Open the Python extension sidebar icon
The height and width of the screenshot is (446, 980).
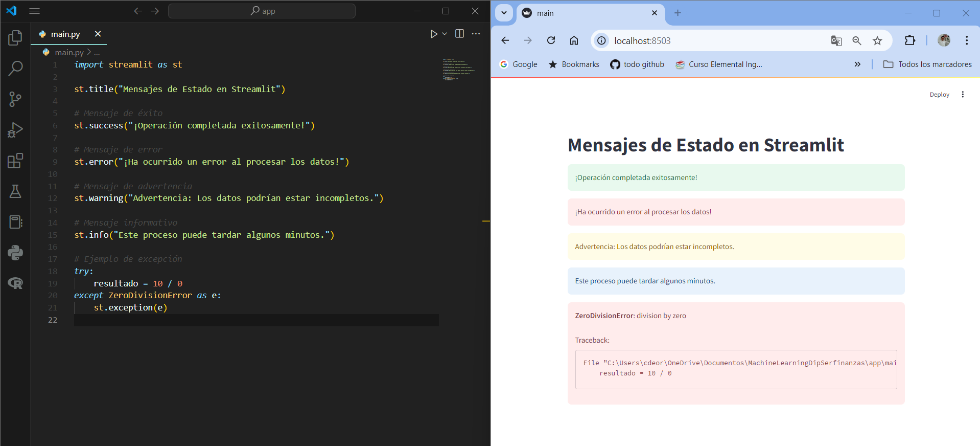(x=15, y=253)
